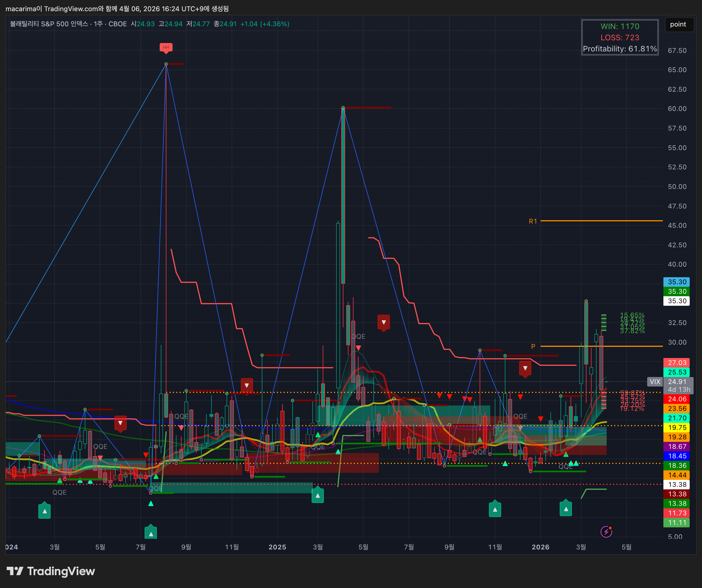Click the purple 18.67 price label
702x588 pixels.
[677, 447]
